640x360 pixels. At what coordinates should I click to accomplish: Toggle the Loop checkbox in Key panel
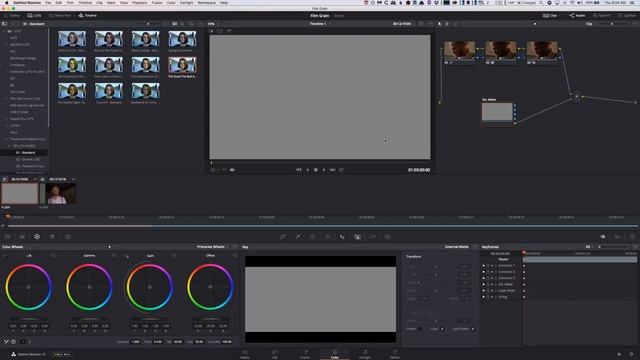tap(442, 329)
